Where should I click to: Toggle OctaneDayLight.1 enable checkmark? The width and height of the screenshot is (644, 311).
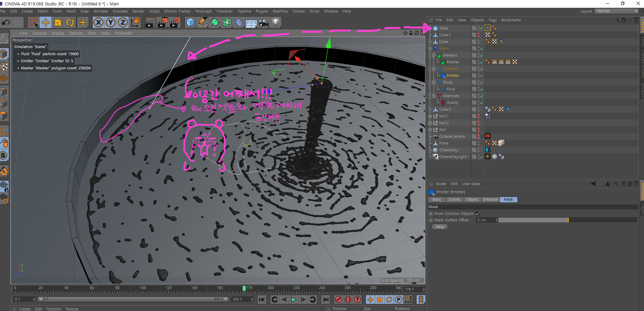pyautogui.click(x=482, y=157)
